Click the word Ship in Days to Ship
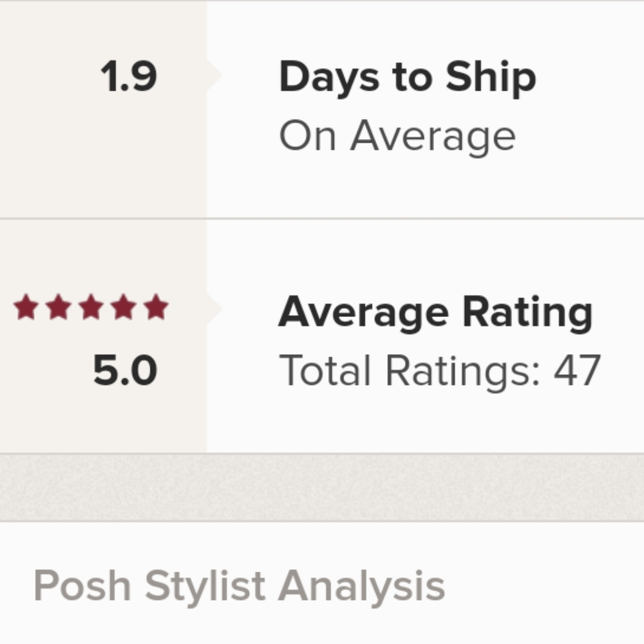The width and height of the screenshot is (644, 644). point(491,78)
